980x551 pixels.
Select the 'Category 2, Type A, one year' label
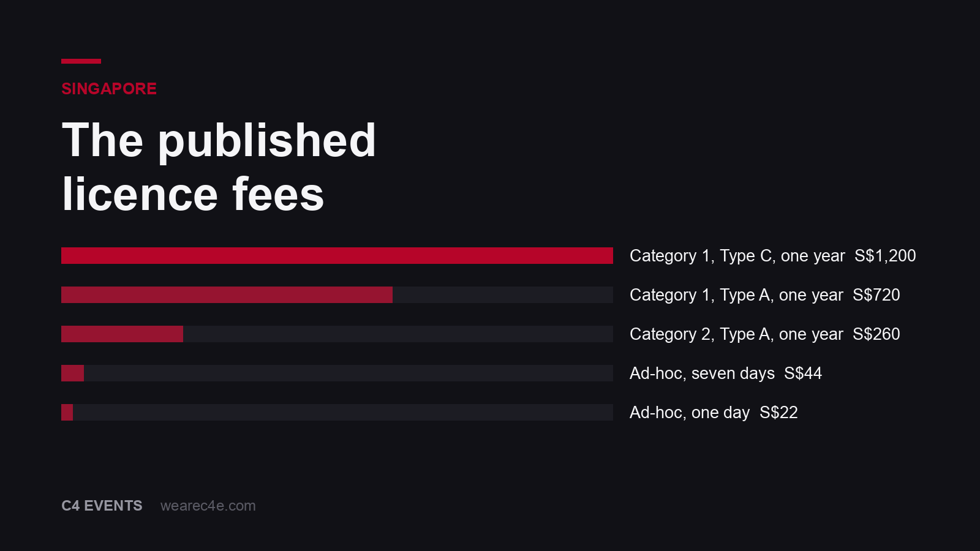pyautogui.click(x=736, y=334)
